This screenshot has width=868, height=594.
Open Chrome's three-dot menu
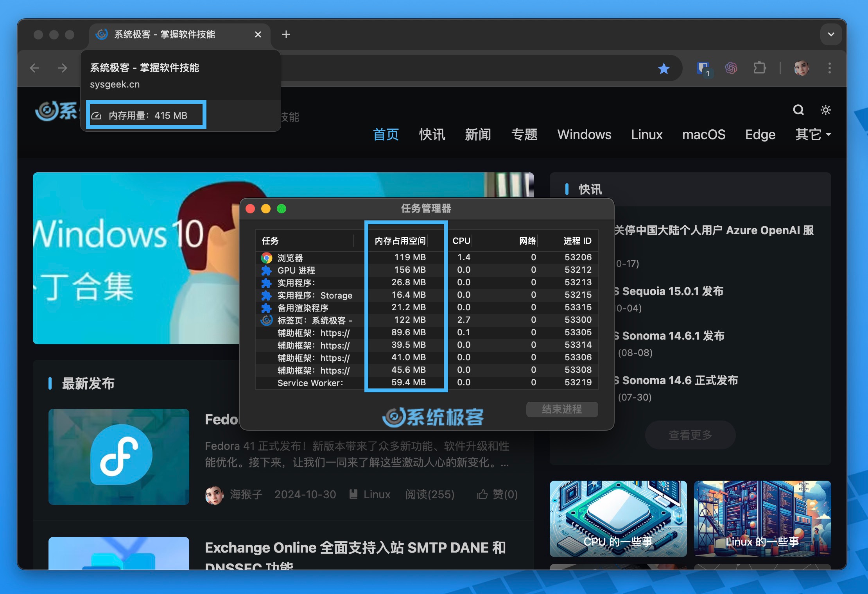click(x=829, y=68)
